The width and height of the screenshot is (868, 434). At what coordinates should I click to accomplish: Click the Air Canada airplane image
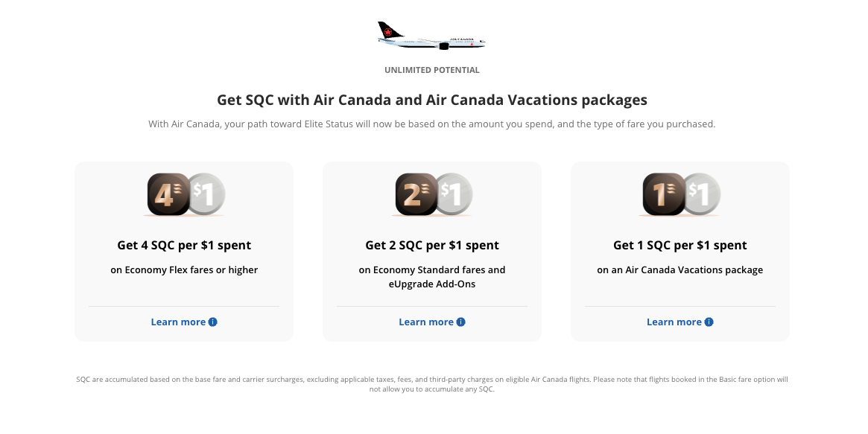(431, 34)
